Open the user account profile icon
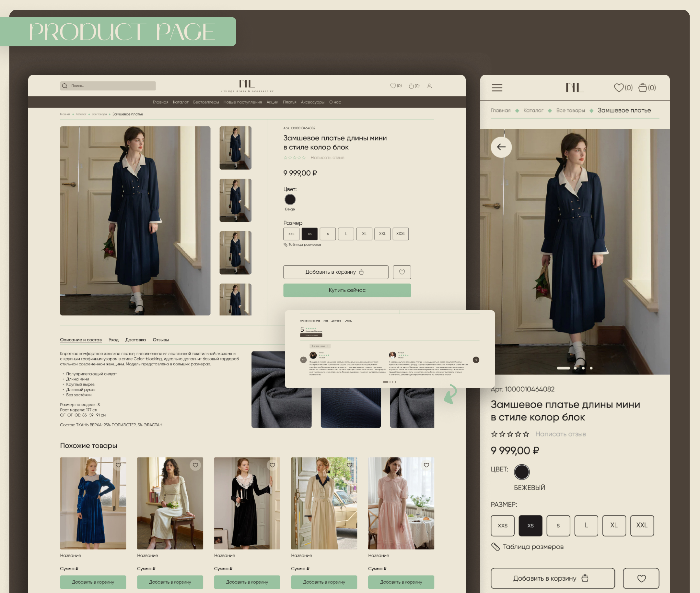This screenshot has width=700, height=593. [x=429, y=86]
